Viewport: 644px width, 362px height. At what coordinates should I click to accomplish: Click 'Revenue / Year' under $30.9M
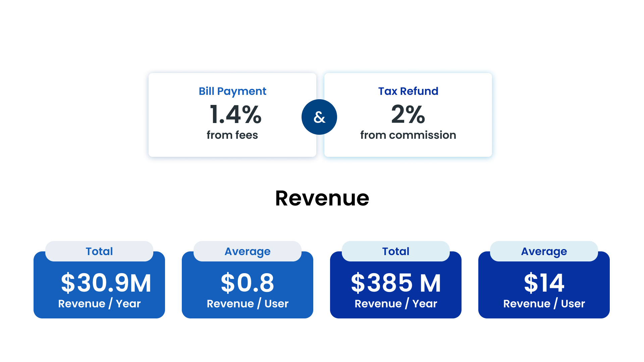99,304
